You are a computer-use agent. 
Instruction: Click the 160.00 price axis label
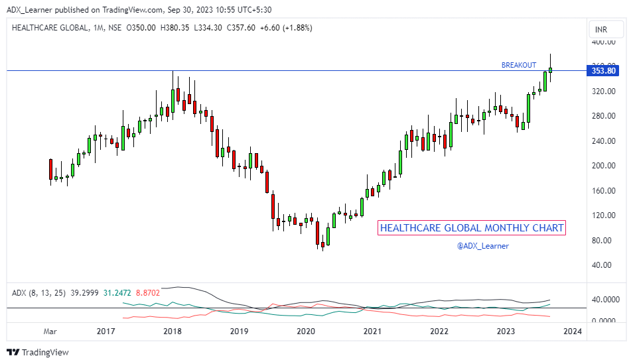click(x=604, y=191)
